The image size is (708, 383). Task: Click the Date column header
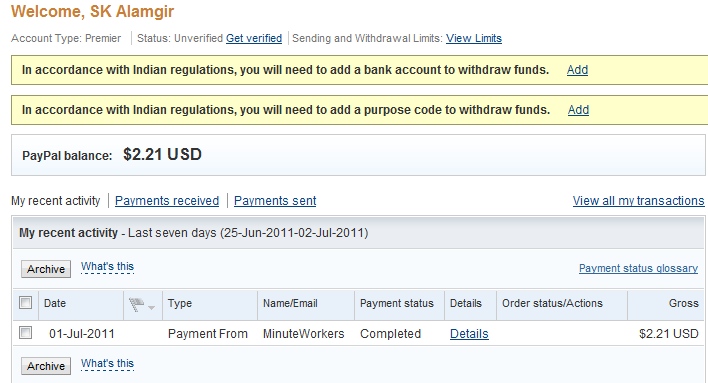[55, 303]
